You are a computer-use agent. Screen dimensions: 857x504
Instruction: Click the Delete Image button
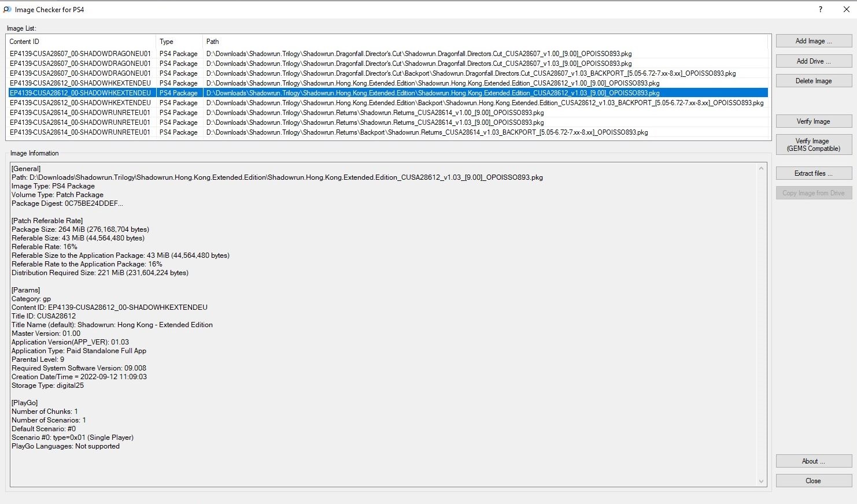[814, 81]
